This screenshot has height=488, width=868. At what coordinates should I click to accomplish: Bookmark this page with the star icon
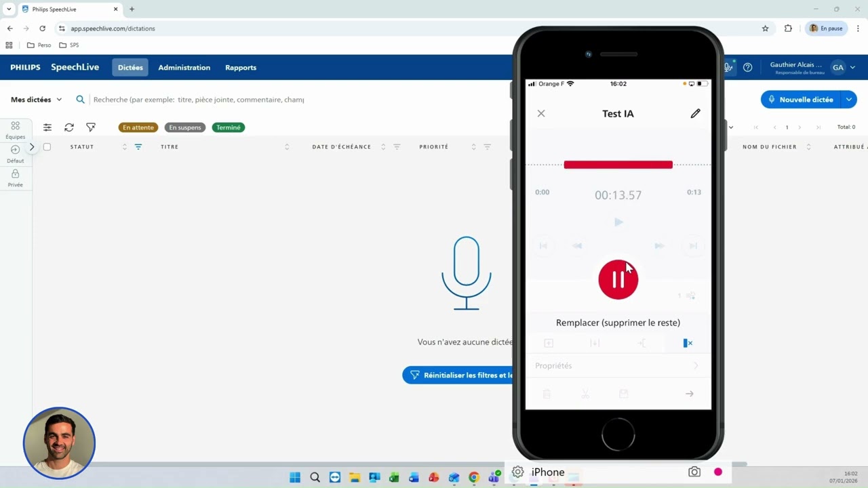click(766, 28)
